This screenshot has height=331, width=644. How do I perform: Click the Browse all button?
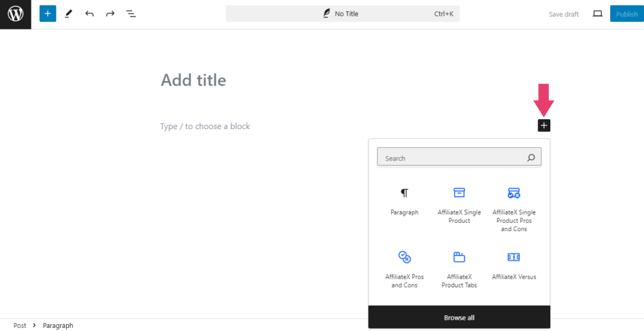pyautogui.click(x=459, y=317)
